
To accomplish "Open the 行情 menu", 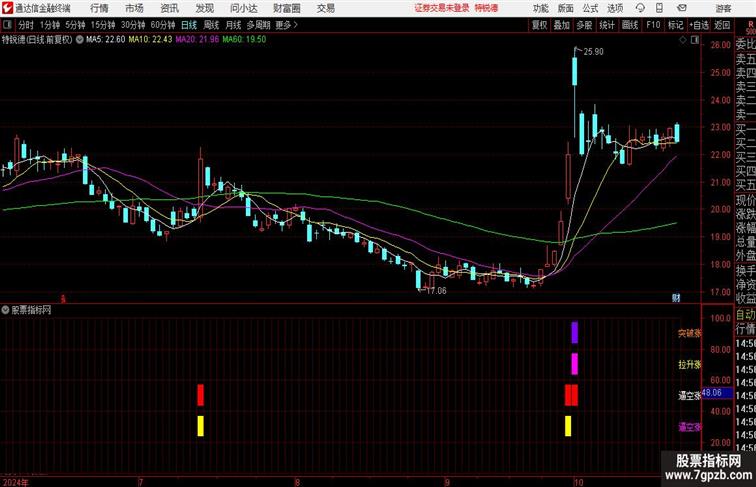I will click(99, 8).
